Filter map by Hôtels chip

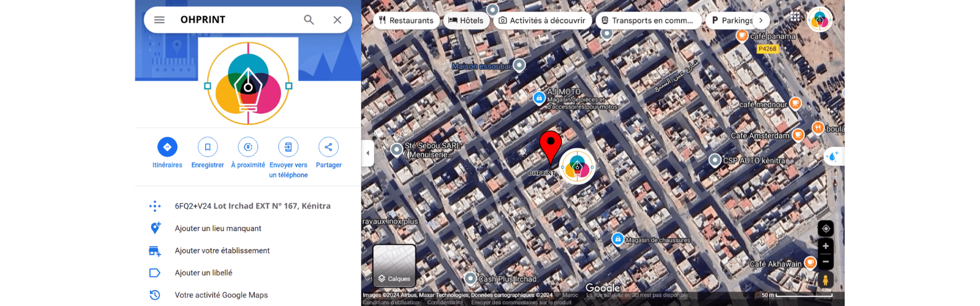click(466, 20)
